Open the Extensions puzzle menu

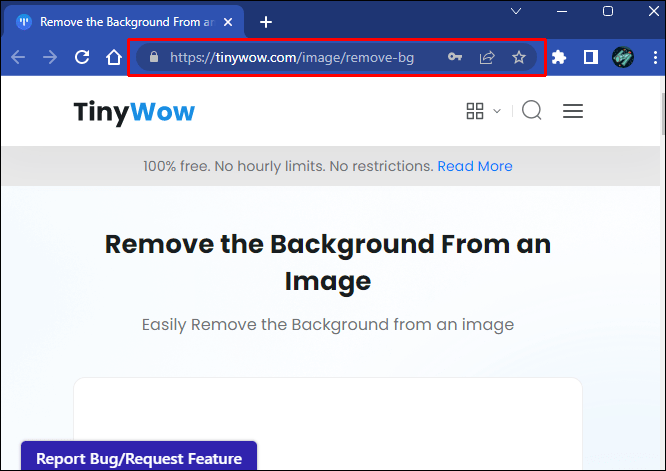[x=559, y=57]
